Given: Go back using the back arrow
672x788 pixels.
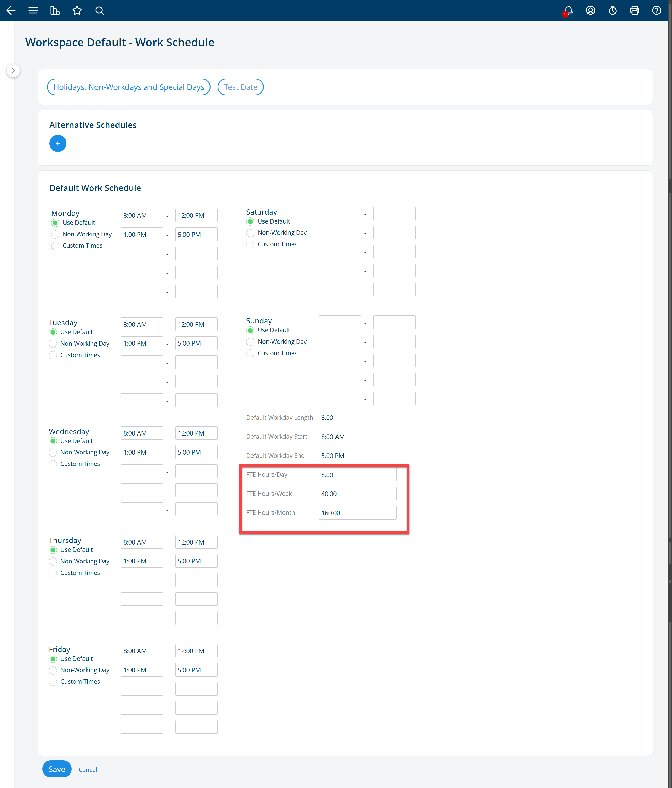Looking at the screenshot, I should (x=11, y=10).
